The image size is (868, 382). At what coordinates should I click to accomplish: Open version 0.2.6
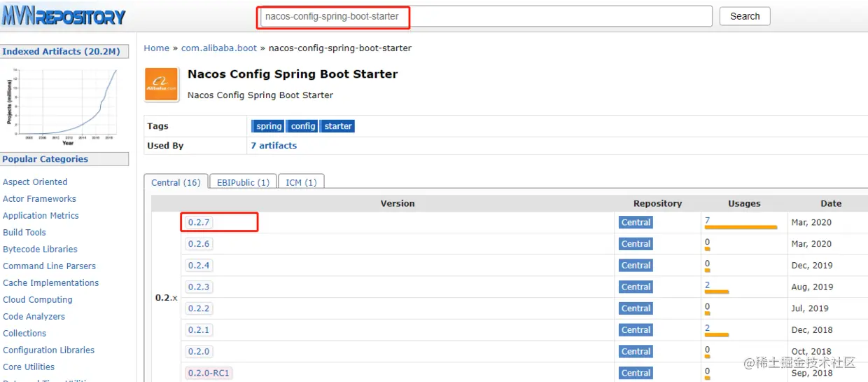click(x=199, y=244)
